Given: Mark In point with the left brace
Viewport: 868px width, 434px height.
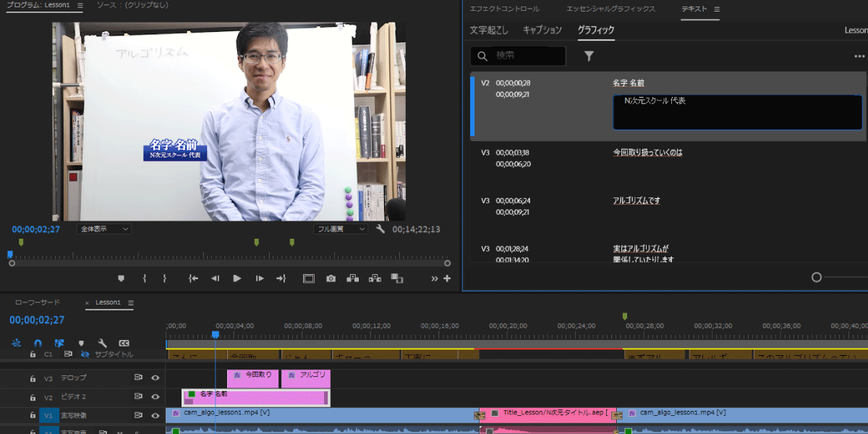Looking at the screenshot, I should [x=145, y=278].
